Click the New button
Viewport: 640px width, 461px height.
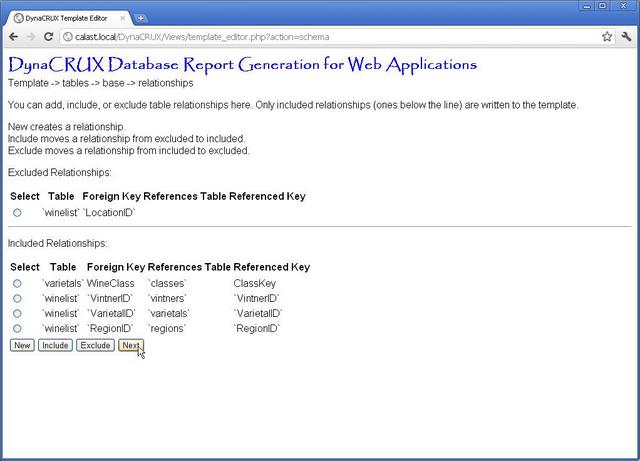point(22,345)
